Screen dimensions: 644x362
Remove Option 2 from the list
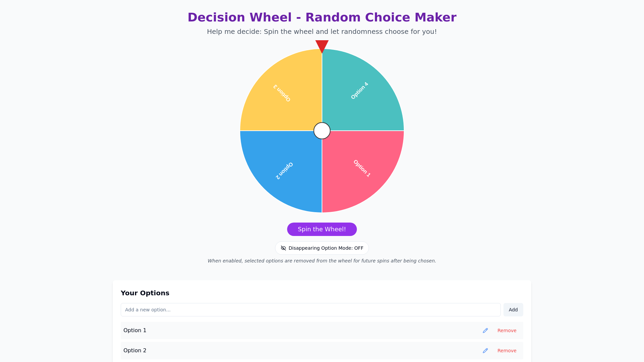[507, 351]
